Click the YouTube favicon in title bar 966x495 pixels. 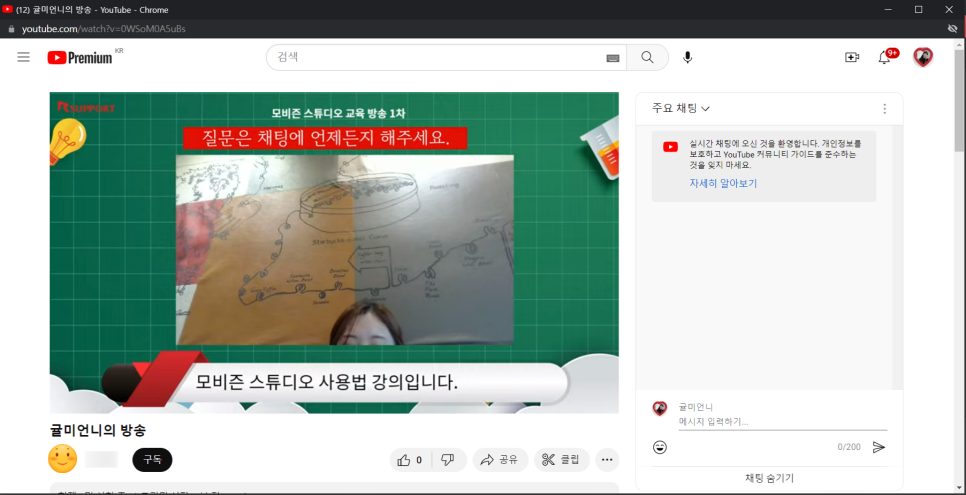pyautogui.click(x=7, y=9)
